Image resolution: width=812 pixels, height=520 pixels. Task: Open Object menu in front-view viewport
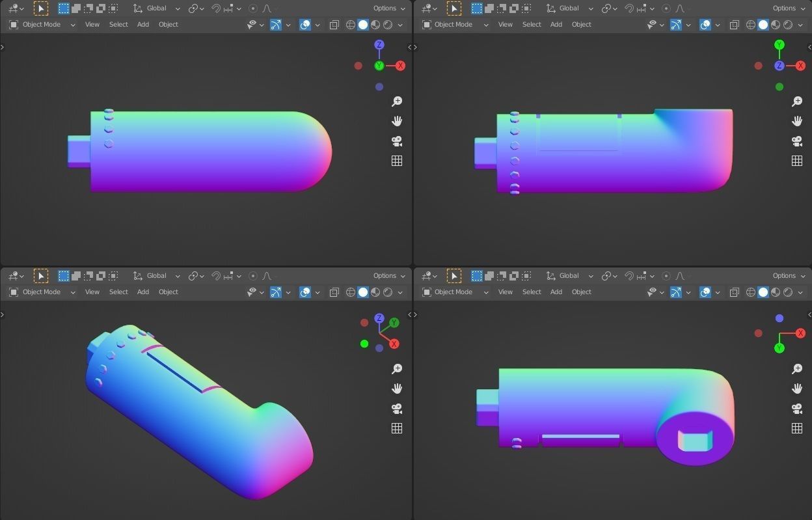click(169, 25)
